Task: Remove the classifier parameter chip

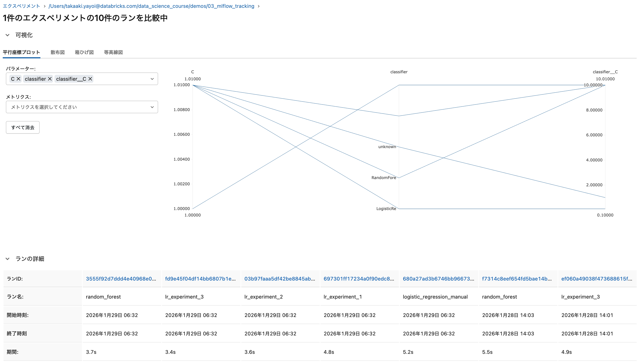Action: (x=50, y=79)
